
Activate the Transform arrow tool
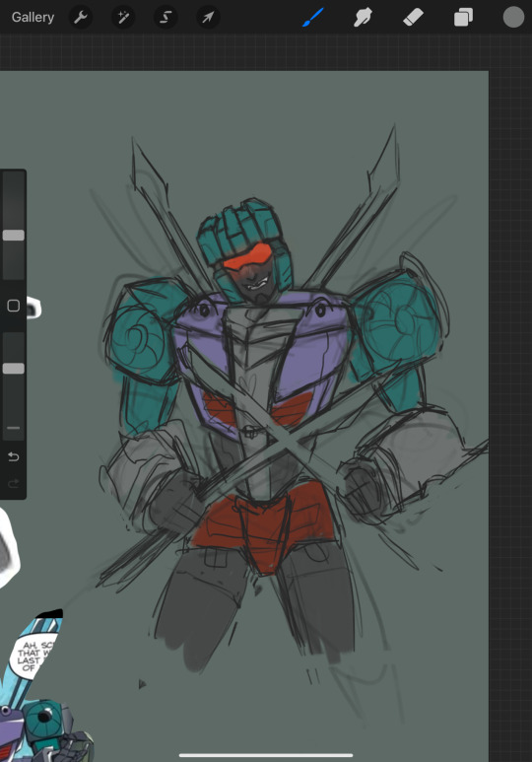tap(208, 18)
